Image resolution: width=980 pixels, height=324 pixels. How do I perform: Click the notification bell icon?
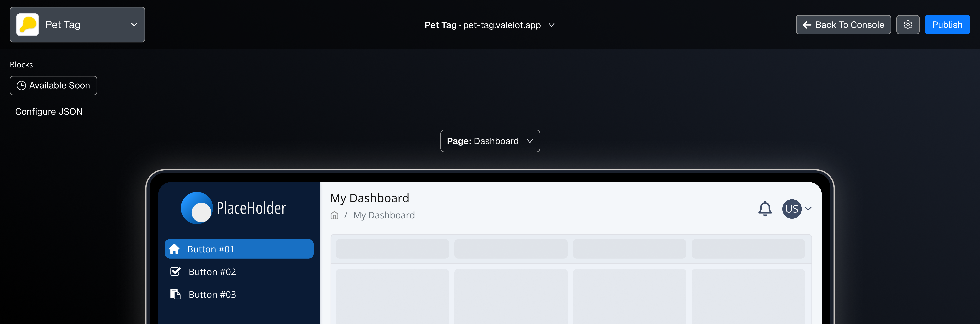point(765,209)
